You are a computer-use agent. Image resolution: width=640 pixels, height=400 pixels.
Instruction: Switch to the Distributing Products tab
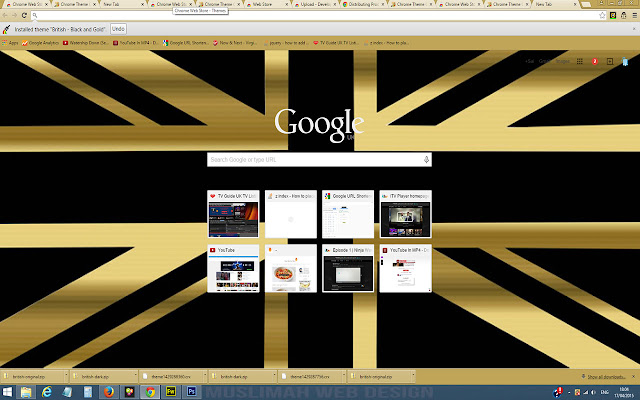[363, 4]
